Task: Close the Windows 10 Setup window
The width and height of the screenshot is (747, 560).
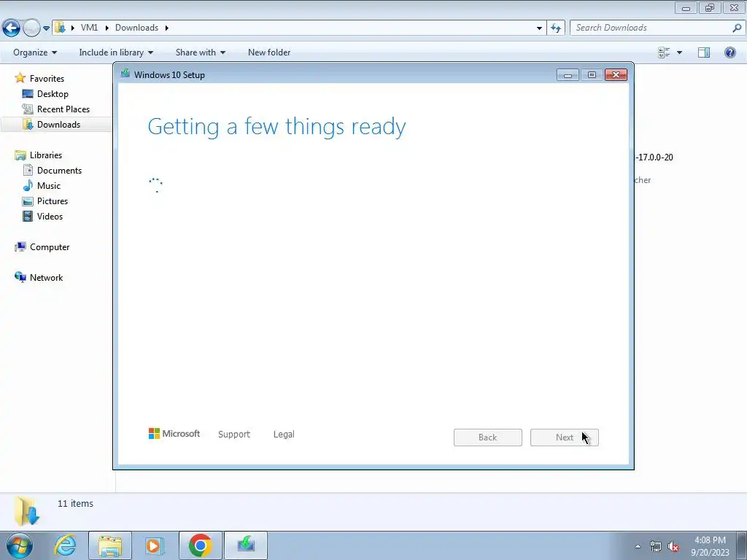Action: click(x=616, y=75)
